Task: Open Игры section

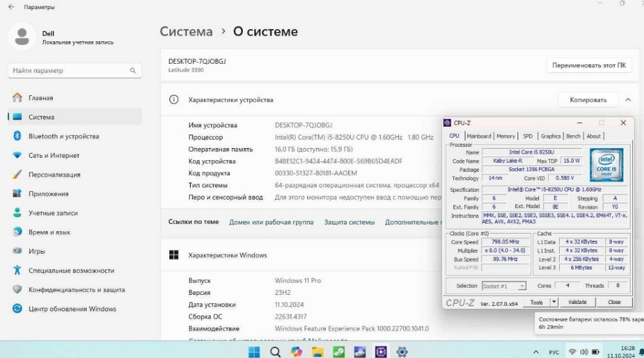Action: 75,251
